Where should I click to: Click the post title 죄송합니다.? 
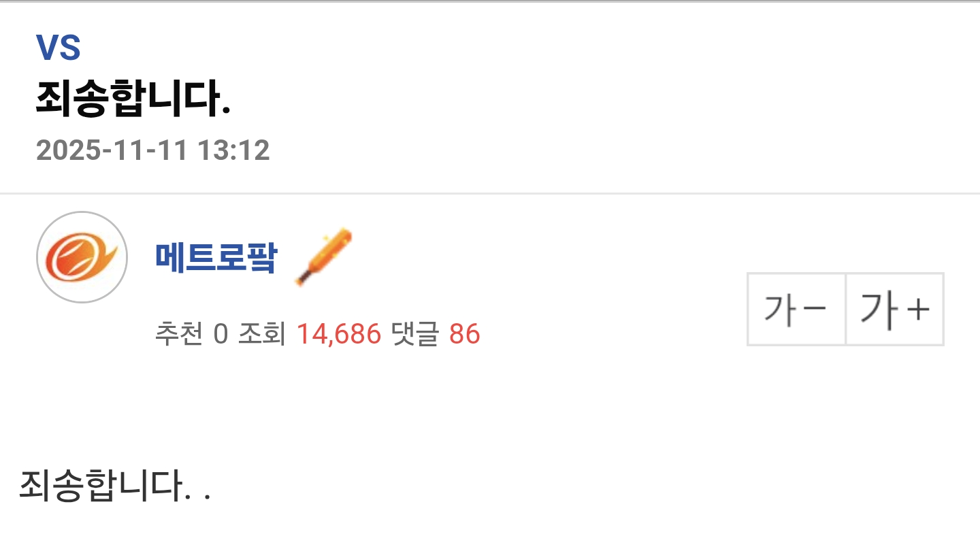pyautogui.click(x=133, y=100)
